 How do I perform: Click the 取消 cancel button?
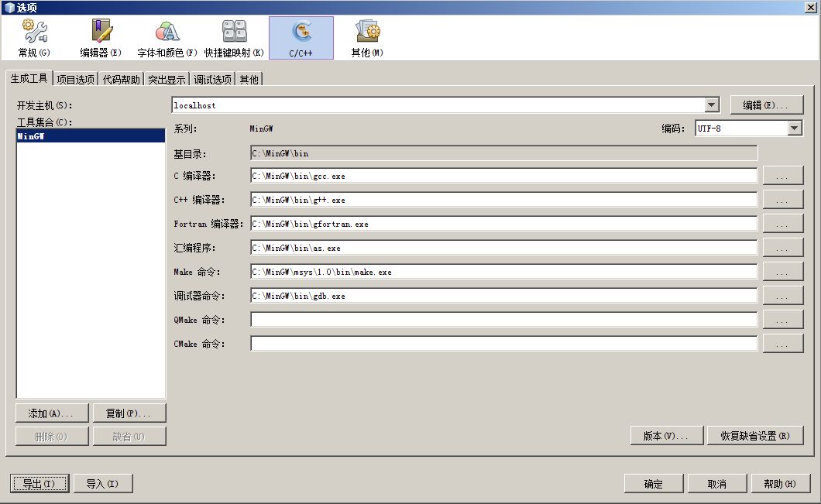coord(716,484)
